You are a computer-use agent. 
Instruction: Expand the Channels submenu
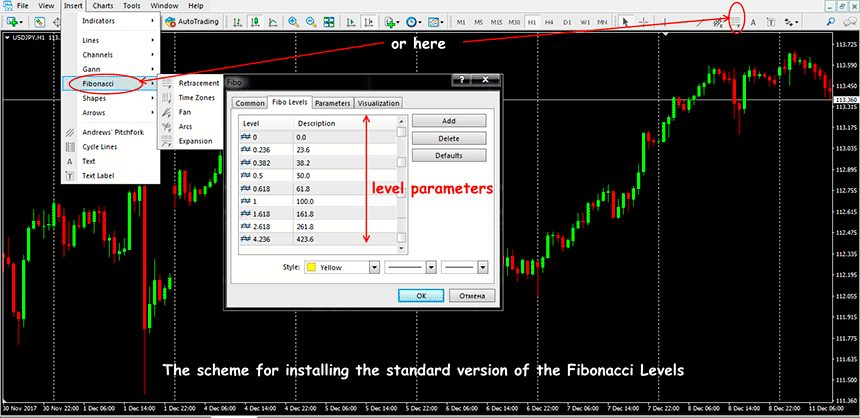click(111, 55)
